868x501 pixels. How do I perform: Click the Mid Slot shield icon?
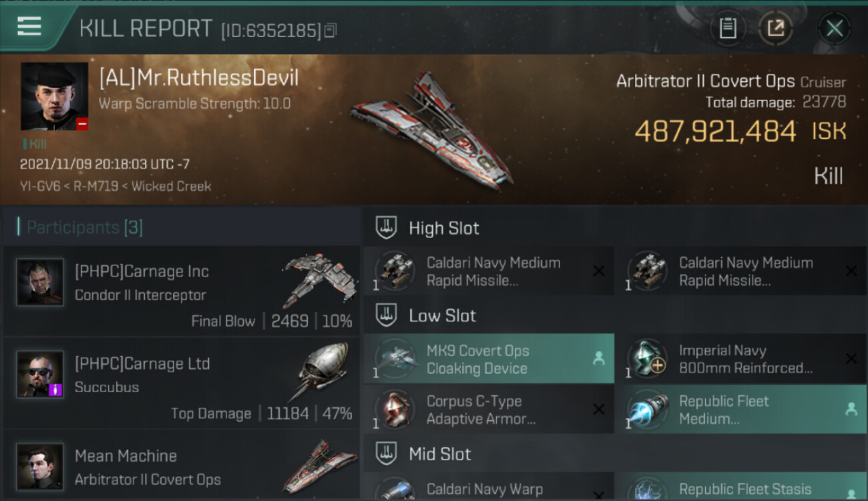(386, 454)
